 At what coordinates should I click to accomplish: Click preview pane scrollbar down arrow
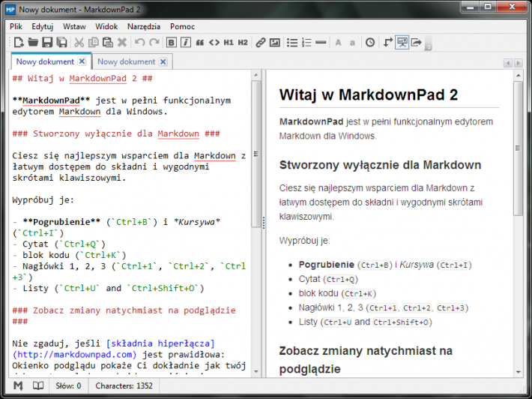tap(518, 372)
